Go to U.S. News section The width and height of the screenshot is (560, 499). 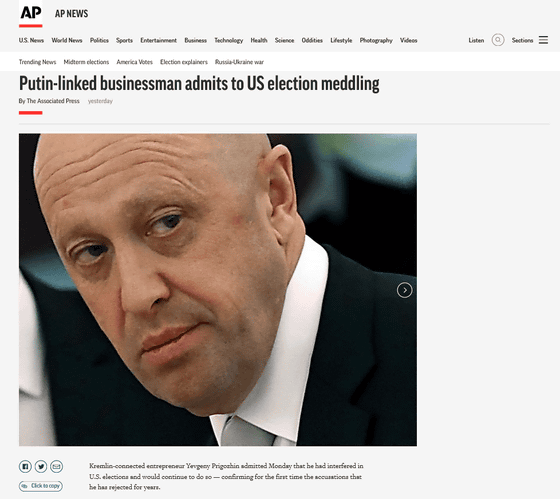tap(31, 40)
